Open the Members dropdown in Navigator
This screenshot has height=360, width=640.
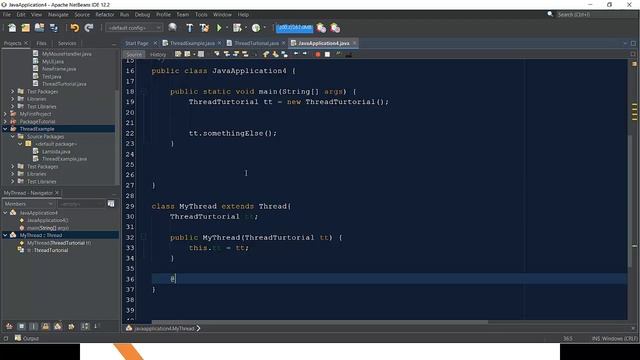[28, 204]
